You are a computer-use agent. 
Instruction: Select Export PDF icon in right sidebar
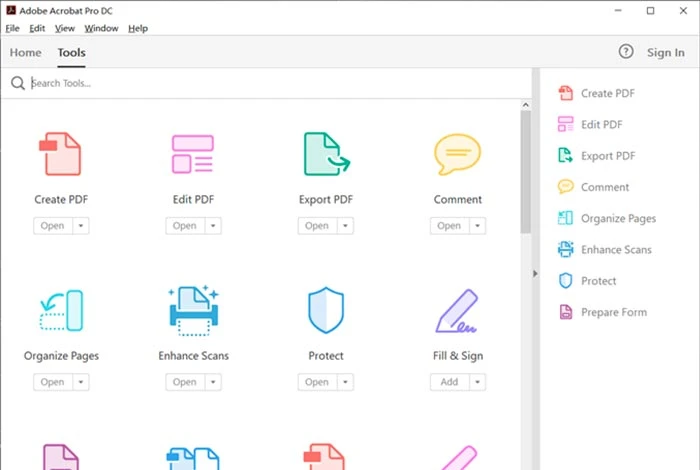click(566, 156)
